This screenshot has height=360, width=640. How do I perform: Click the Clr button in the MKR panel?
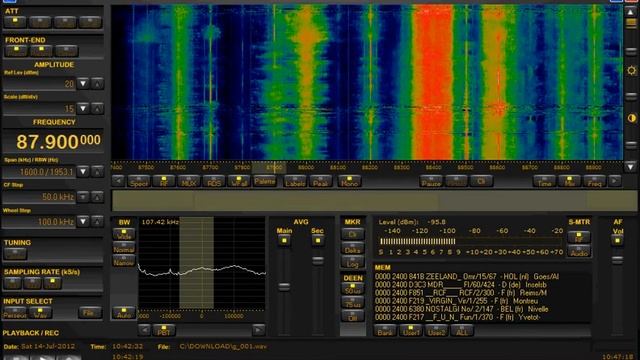pyautogui.click(x=353, y=234)
